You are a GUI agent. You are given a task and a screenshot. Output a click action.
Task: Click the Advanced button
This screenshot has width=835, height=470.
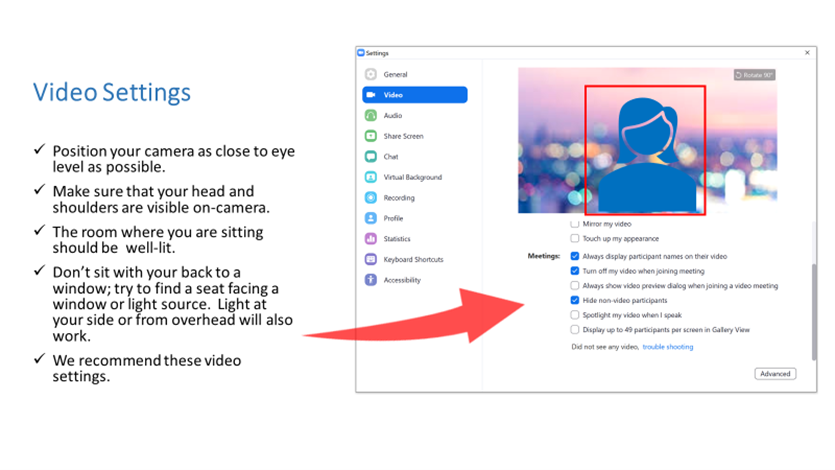tap(775, 374)
